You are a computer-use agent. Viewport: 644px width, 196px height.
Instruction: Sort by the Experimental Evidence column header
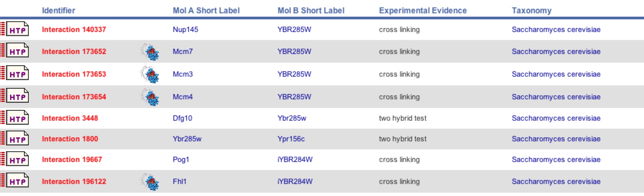tap(423, 10)
